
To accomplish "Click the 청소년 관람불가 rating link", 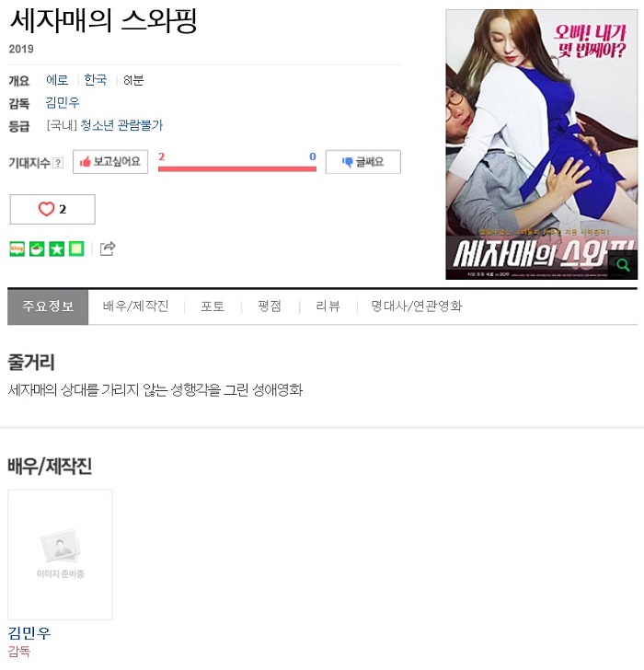I will [x=121, y=125].
